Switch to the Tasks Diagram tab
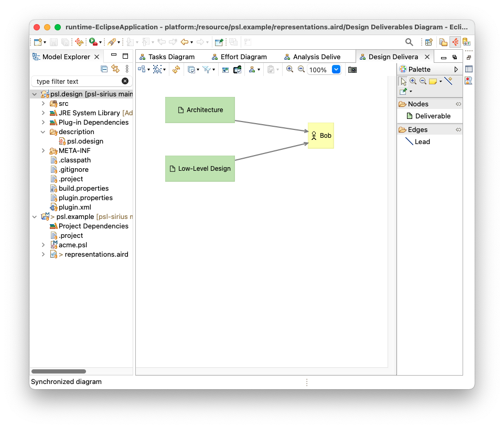 point(171,57)
